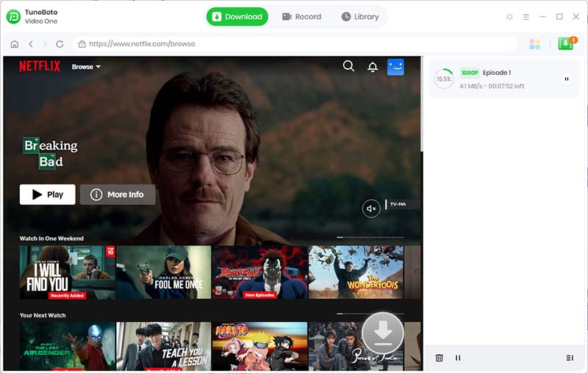
Task: Expand the Netflix Browse dropdown
Action: click(86, 67)
